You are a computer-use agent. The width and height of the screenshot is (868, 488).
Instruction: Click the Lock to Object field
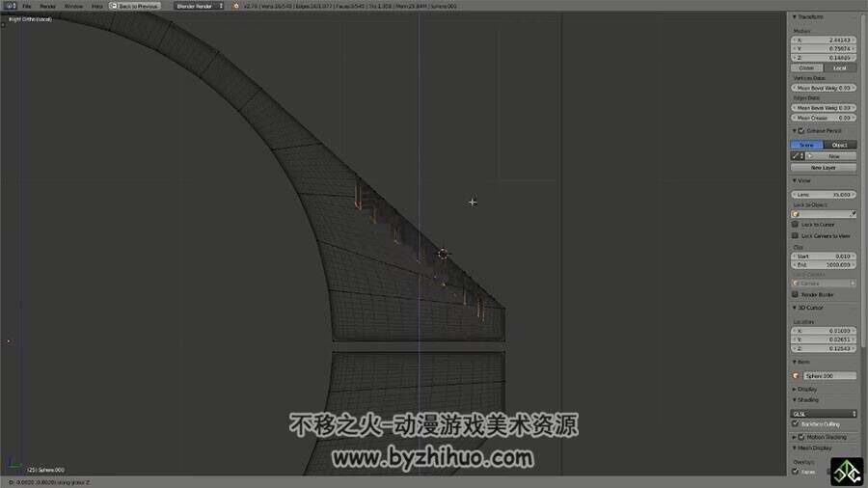pyautogui.click(x=824, y=214)
